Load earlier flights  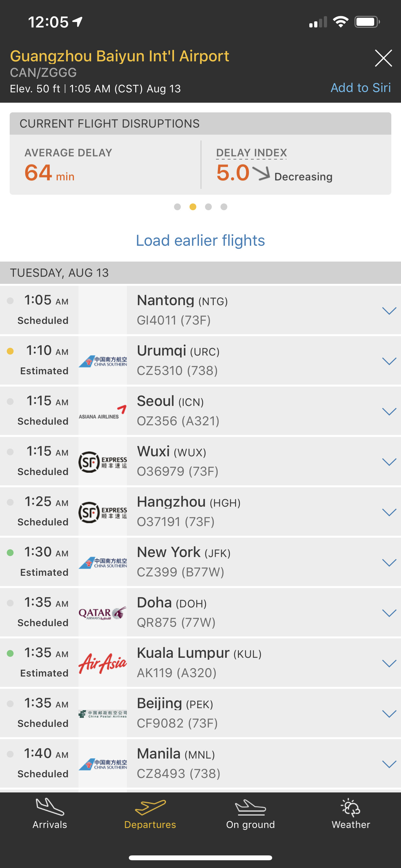tap(200, 241)
